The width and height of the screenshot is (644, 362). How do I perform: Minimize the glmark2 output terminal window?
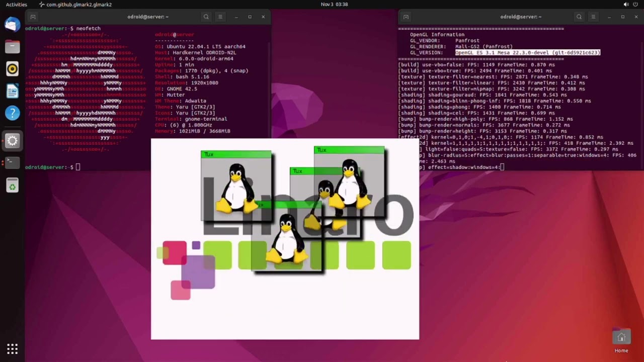[609, 17]
